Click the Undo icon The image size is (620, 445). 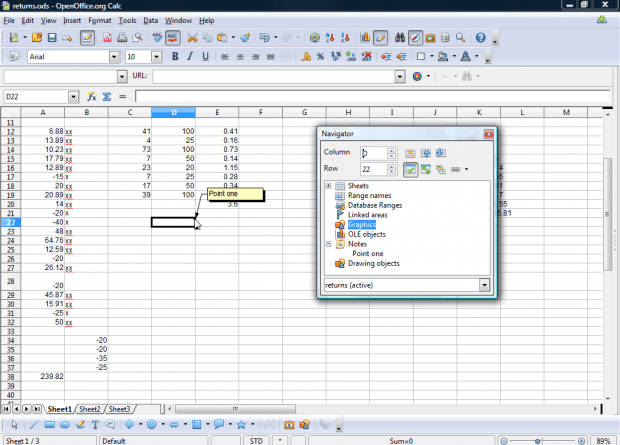tap(264, 38)
